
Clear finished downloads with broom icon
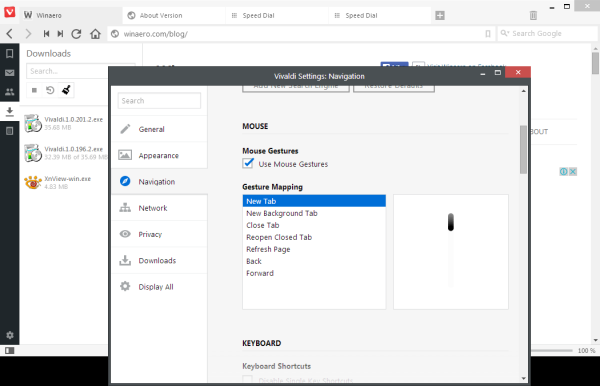[66, 90]
